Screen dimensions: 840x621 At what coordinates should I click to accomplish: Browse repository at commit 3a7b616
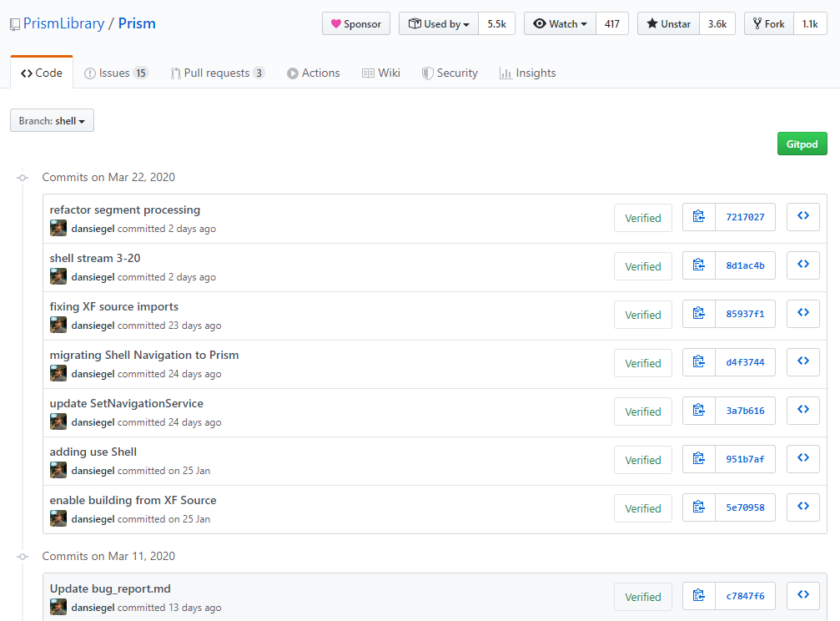coord(803,411)
